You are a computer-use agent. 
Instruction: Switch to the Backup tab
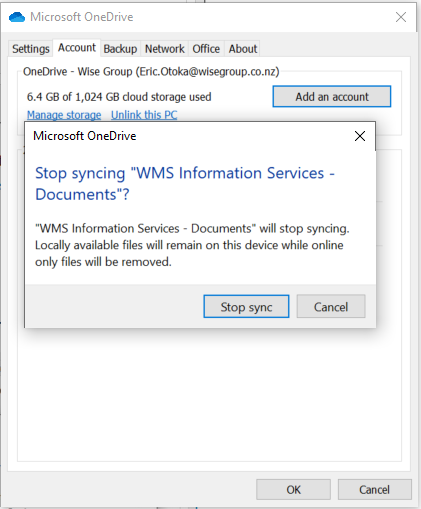coord(120,49)
